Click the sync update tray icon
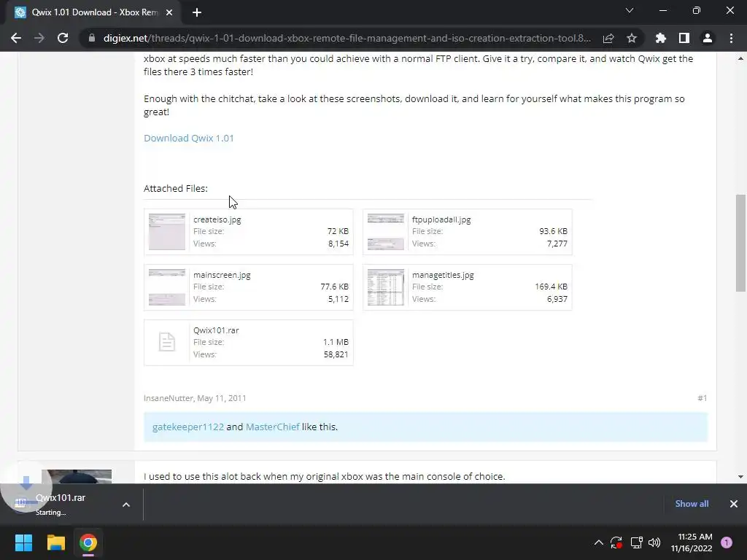The height and width of the screenshot is (560, 747). [616, 542]
